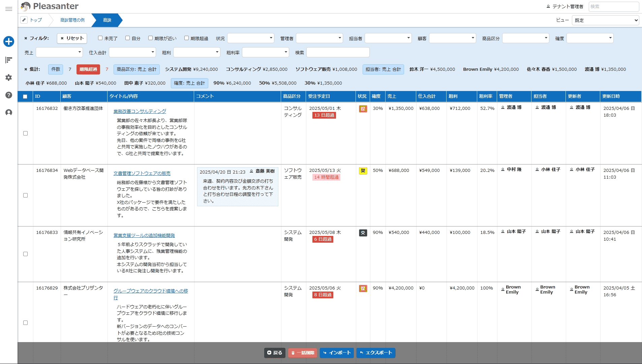The width and height of the screenshot is (642, 364).
Task: Open the aggregation graph icon in the sidebar
Action: pos(9,60)
